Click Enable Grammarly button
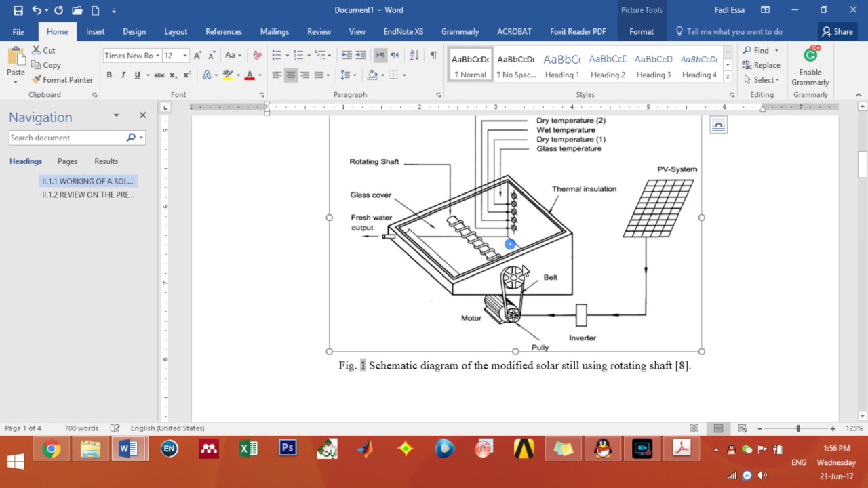Image resolution: width=868 pixels, height=488 pixels. click(x=810, y=66)
